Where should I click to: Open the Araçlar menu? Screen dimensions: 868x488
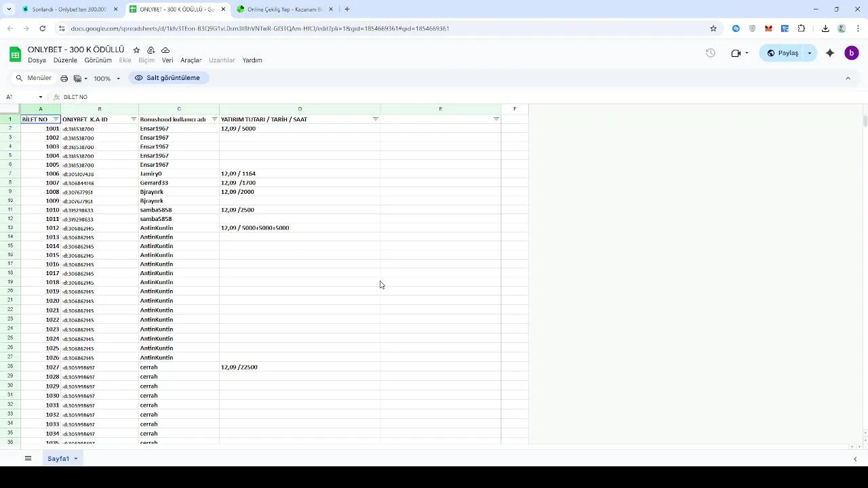coord(191,60)
